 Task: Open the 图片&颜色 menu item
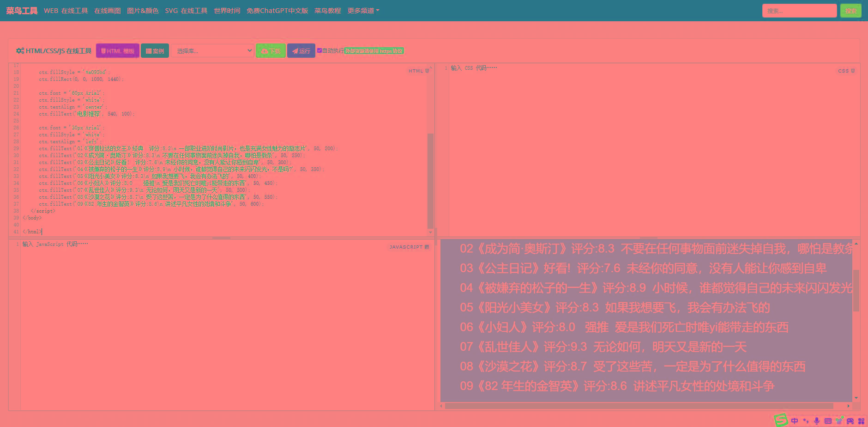pyautogui.click(x=143, y=11)
